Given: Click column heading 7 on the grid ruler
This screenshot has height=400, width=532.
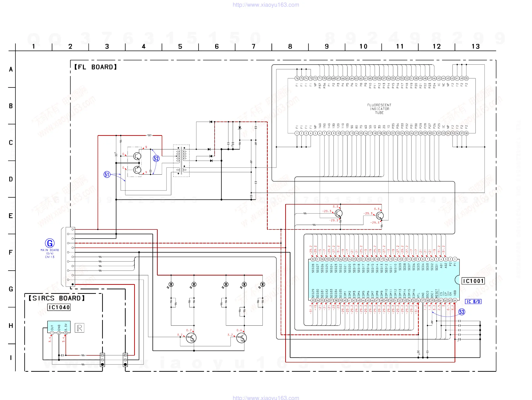Looking at the screenshot, I should (253, 46).
